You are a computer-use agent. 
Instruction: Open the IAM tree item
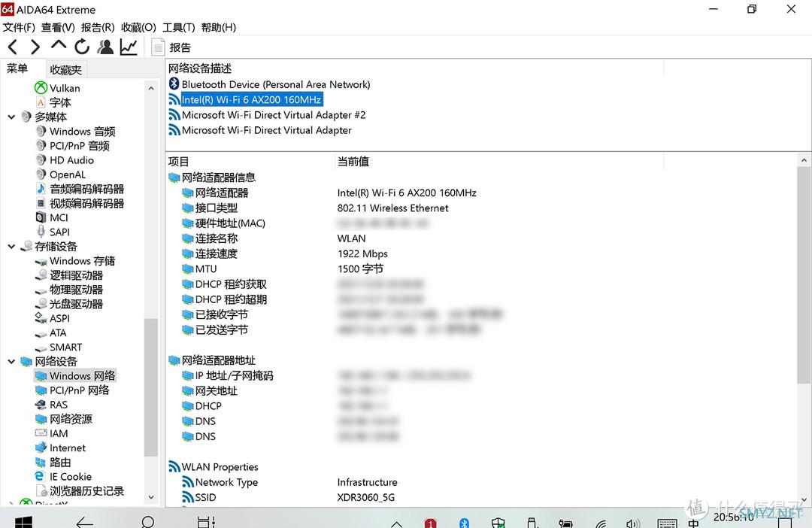pos(59,434)
